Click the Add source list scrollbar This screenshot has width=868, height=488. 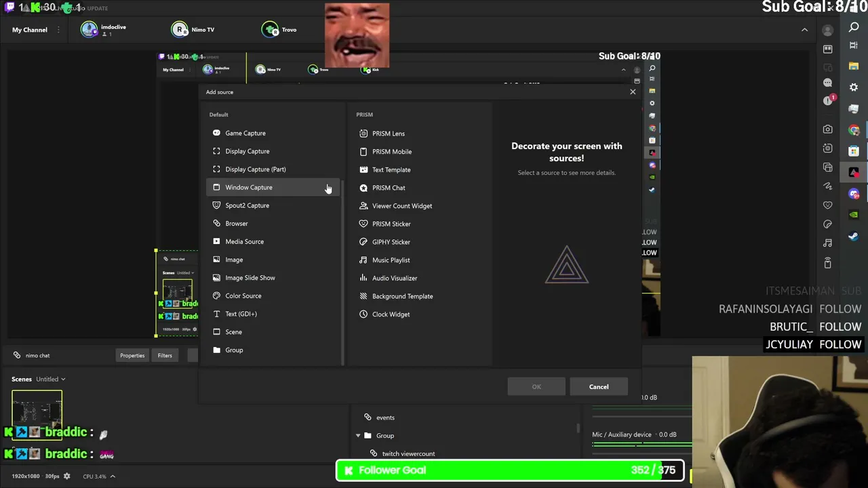343,271
